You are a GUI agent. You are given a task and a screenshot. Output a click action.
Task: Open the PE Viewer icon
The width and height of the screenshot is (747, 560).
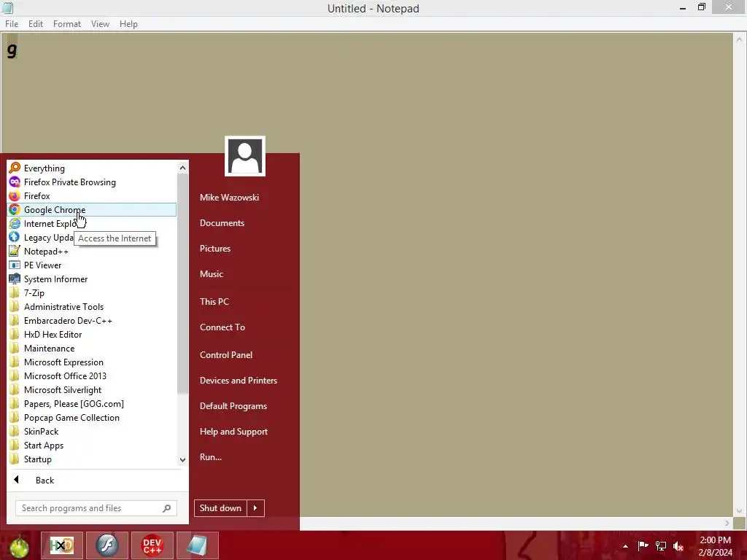coord(15,265)
